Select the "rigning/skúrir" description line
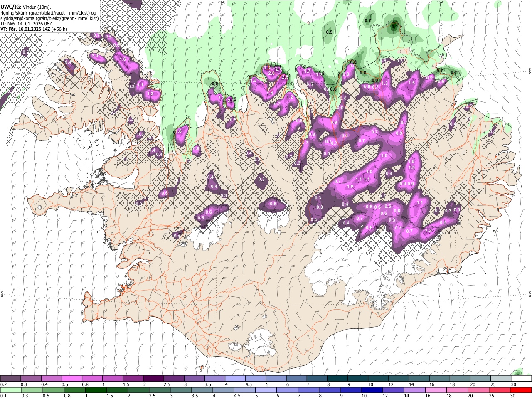Viewport: 532px width, 399px height. tap(49, 13)
